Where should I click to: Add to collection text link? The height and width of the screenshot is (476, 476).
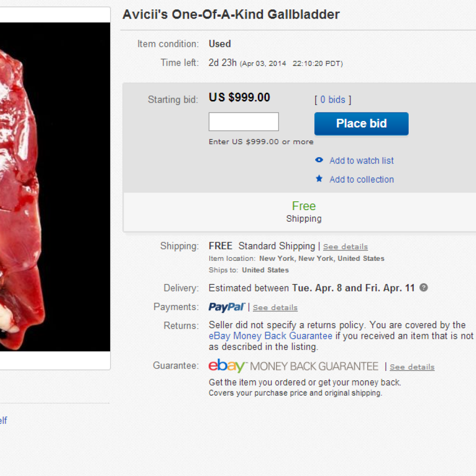[362, 179]
